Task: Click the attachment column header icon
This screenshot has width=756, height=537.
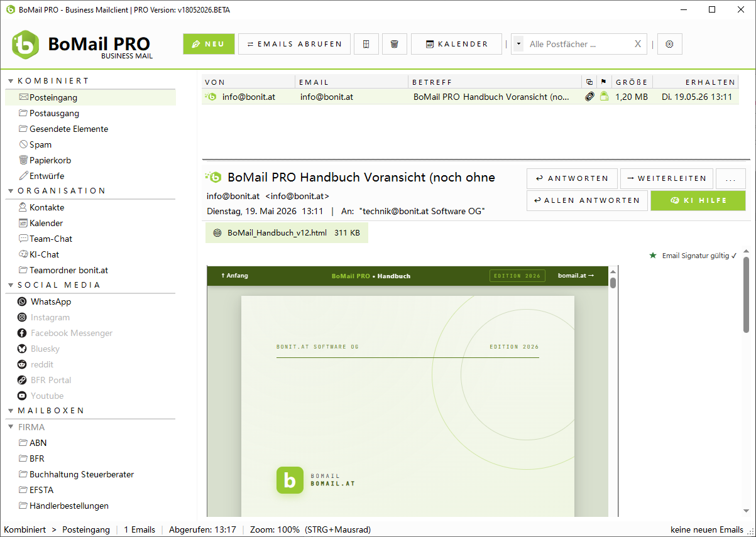Action: (589, 82)
